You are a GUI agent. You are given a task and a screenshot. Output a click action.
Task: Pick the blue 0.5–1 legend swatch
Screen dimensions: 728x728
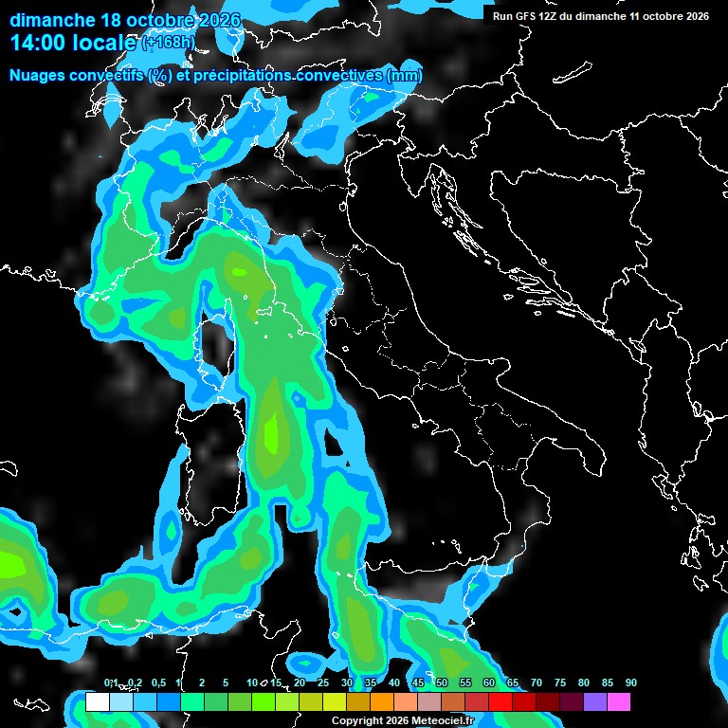169,701
